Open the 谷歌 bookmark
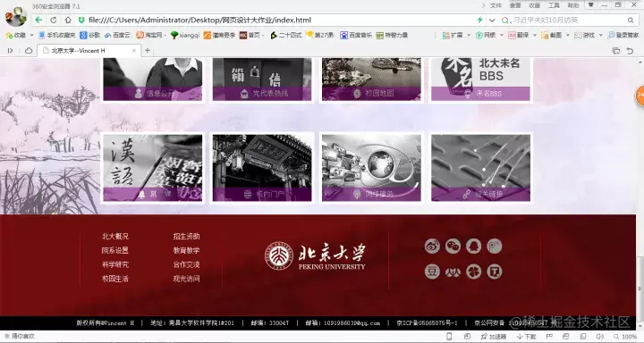This screenshot has height=343, width=644. point(90,36)
